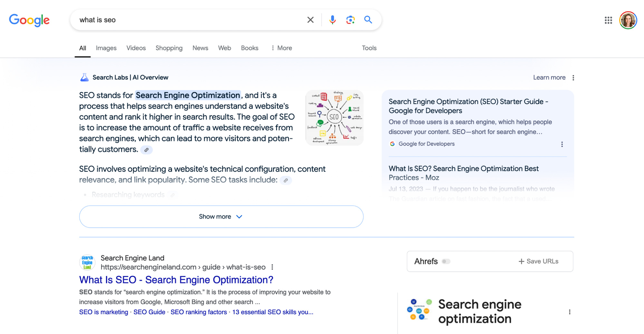Open the Google apps grid
Screen dimensions: 644x334
pos(608,20)
